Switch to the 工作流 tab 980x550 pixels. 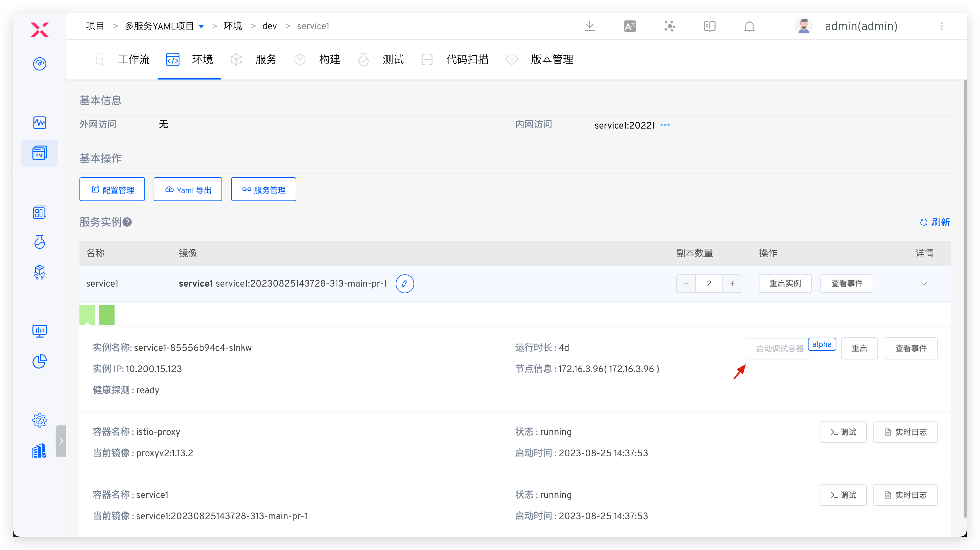133,59
